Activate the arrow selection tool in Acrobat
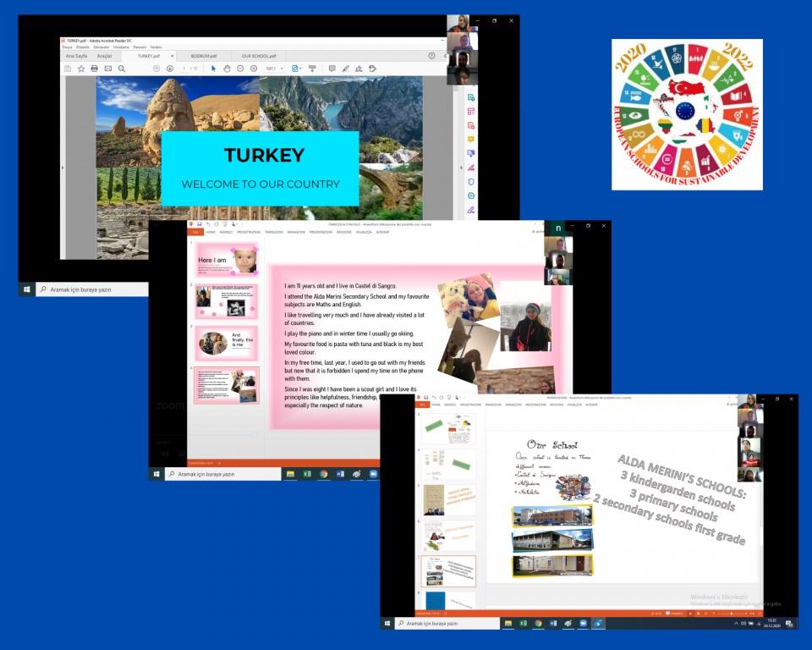This screenshot has width=812, height=650. 213,69
